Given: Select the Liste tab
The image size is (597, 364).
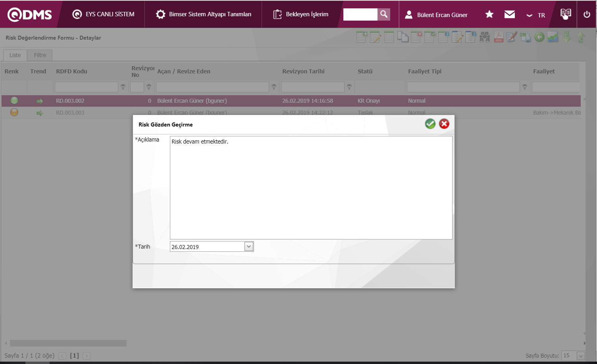Looking at the screenshot, I should coord(15,55).
